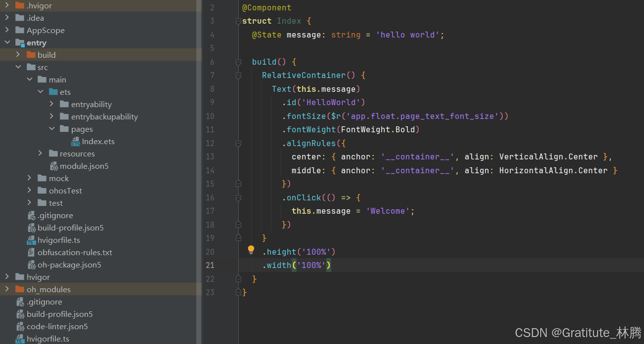Select Index.ets in the project tree
Image resolution: width=644 pixels, height=344 pixels.
98,142
